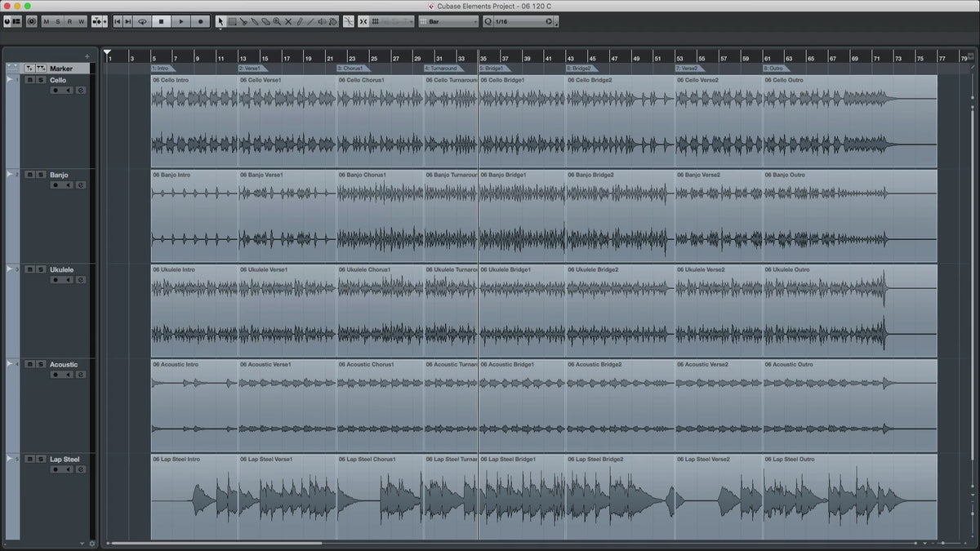Select the Scissors split tool
Image resolution: width=980 pixels, height=551 pixels.
(x=243, y=21)
